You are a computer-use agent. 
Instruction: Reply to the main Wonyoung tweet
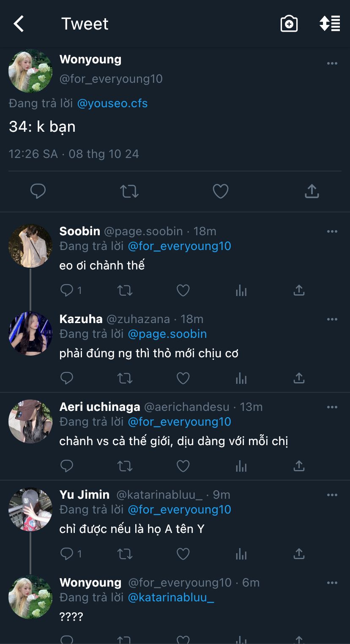[x=38, y=192]
